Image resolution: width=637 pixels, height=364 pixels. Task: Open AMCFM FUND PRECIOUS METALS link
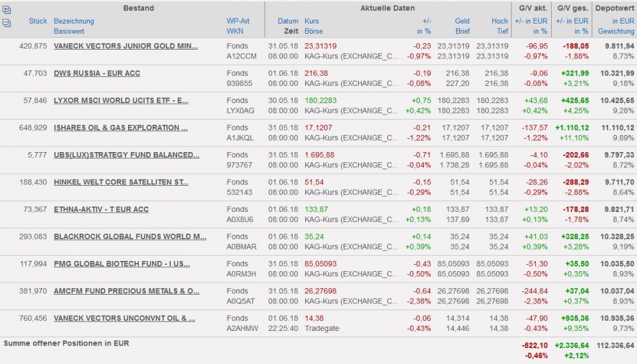(126, 291)
